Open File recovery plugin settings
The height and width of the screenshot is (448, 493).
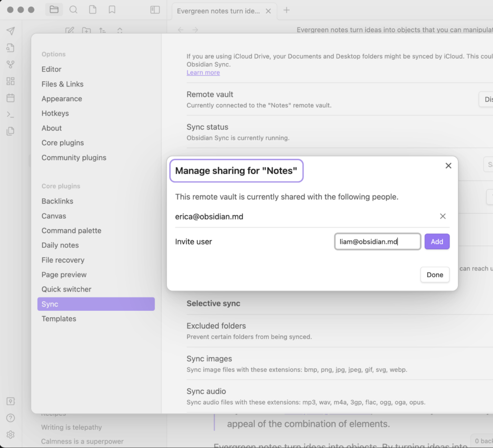pos(63,260)
